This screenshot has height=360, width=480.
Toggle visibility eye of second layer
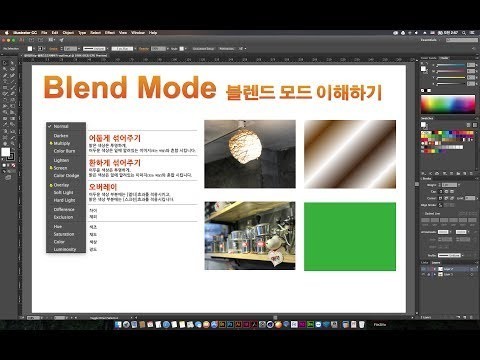tap(423, 274)
